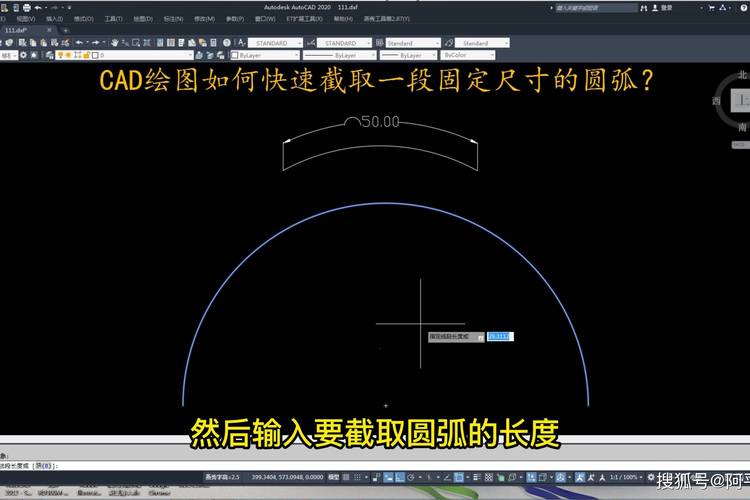Click the Make Object's Layer Current icon
This screenshot has width=750, height=500.
pos(199,56)
